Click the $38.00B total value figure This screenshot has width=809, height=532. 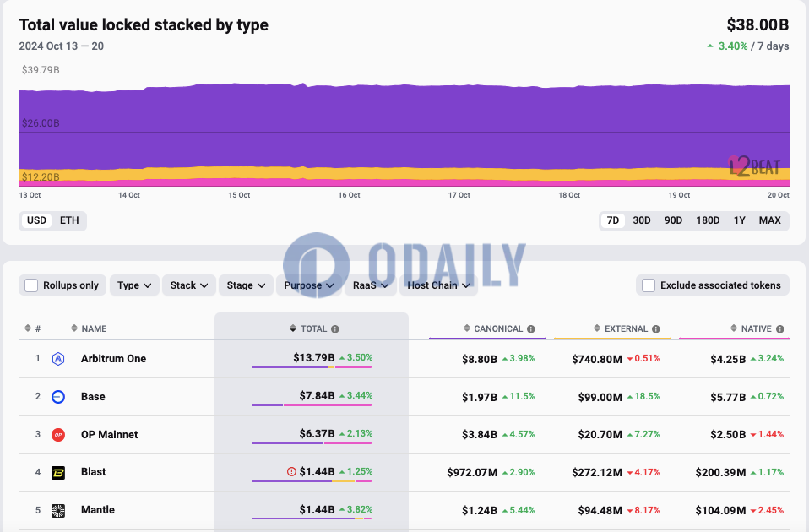(758, 24)
